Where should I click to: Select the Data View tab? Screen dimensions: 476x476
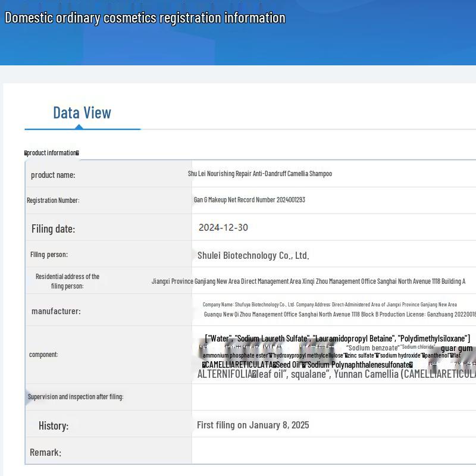point(82,112)
